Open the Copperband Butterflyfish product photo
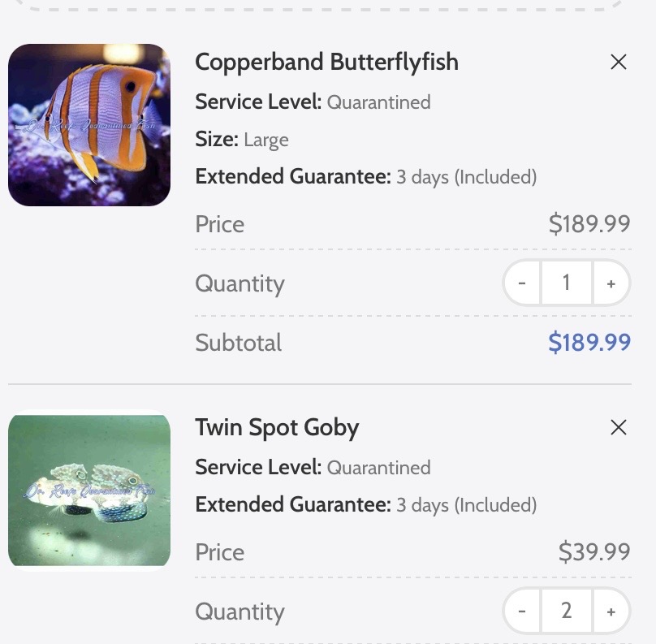 [x=89, y=125]
